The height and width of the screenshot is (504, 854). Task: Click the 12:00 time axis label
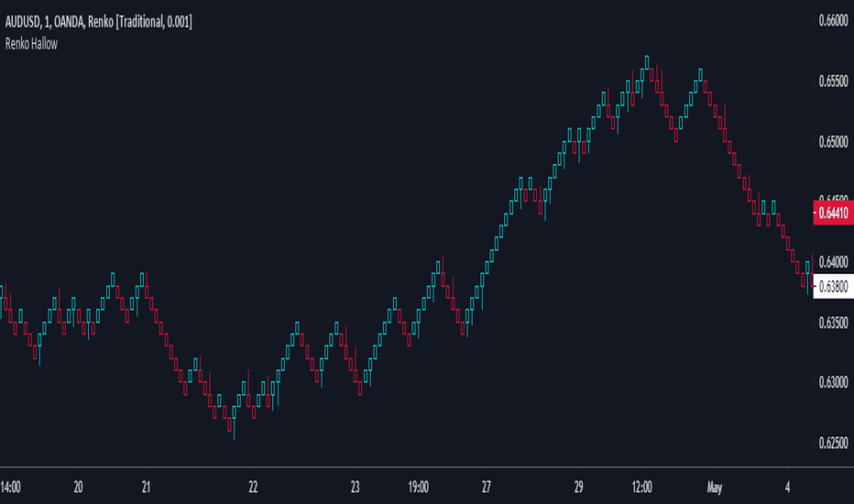pyautogui.click(x=642, y=488)
